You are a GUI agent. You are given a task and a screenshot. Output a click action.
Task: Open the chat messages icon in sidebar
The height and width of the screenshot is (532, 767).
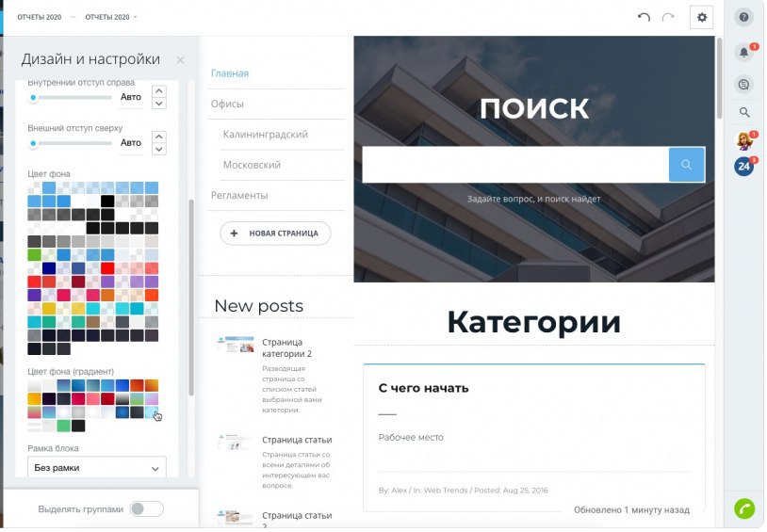point(743,84)
